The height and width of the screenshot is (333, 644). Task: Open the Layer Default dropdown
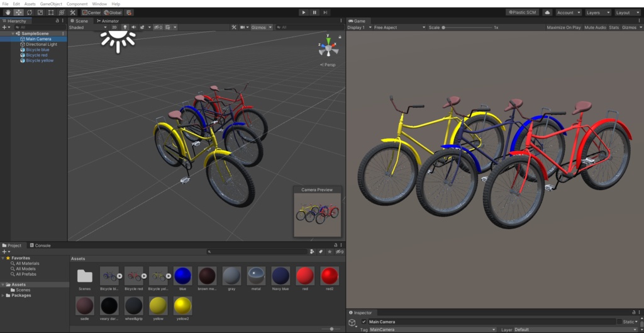576,329
